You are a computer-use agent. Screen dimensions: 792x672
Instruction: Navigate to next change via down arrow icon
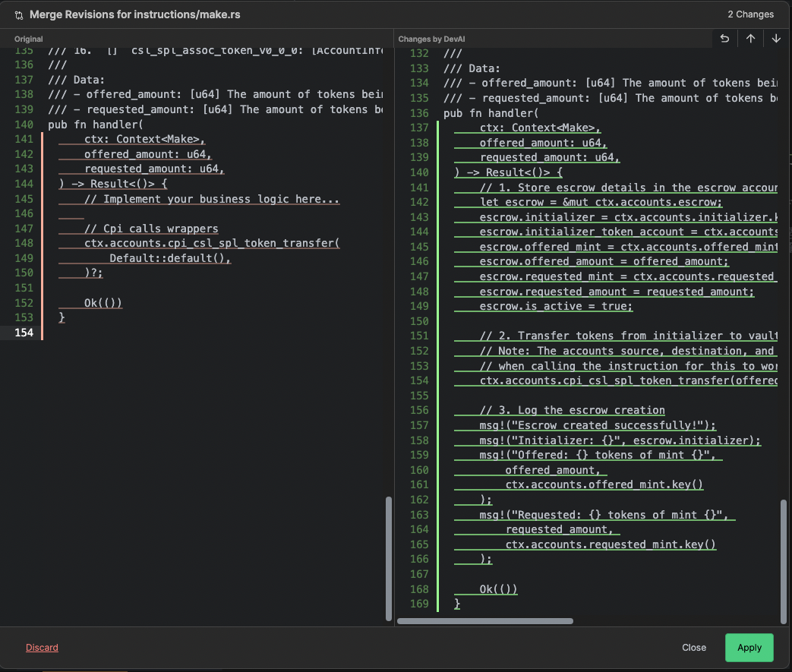coord(775,38)
